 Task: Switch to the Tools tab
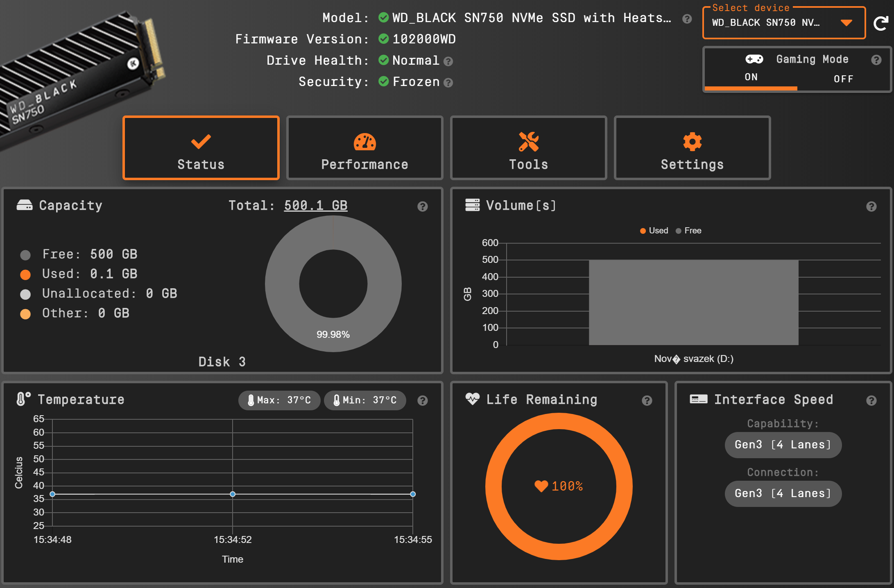(x=528, y=148)
